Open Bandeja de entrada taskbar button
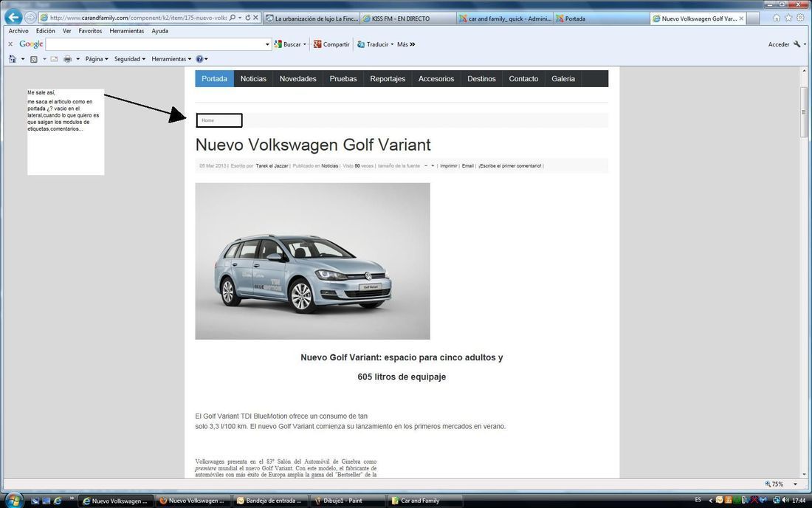Screen dimensions: 812x508 [x=270, y=501]
